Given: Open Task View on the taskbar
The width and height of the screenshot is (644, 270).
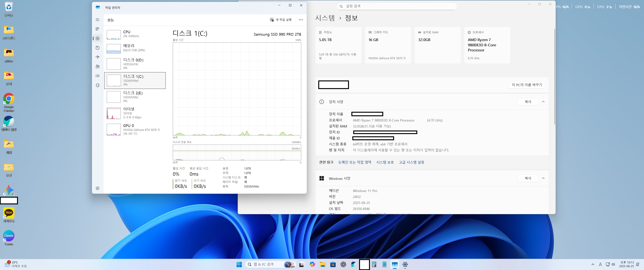Looking at the screenshot, I should 301,265.
